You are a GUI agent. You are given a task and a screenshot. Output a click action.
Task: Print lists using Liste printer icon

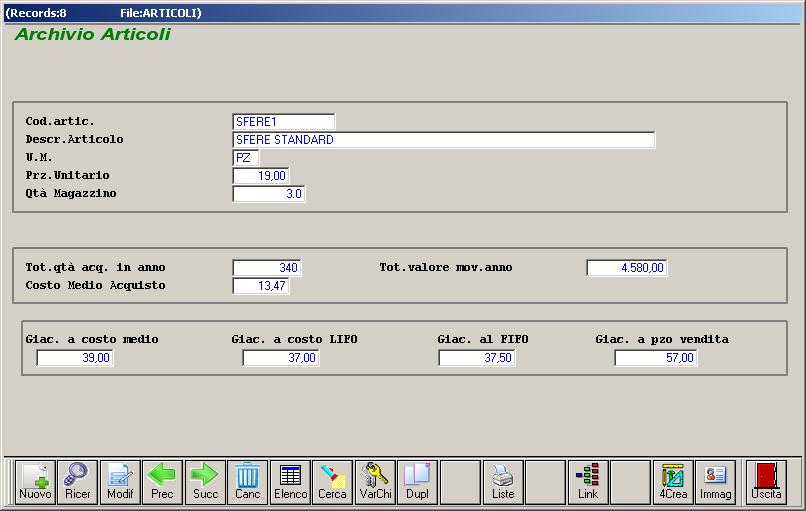[x=503, y=482]
